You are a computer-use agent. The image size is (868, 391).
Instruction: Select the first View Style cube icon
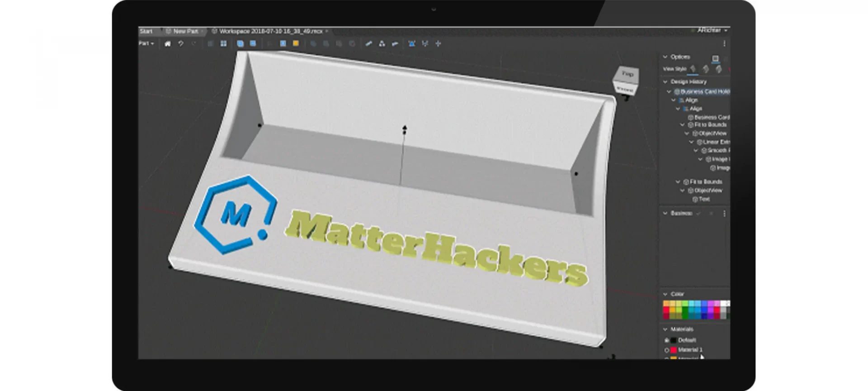pyautogui.click(x=693, y=69)
